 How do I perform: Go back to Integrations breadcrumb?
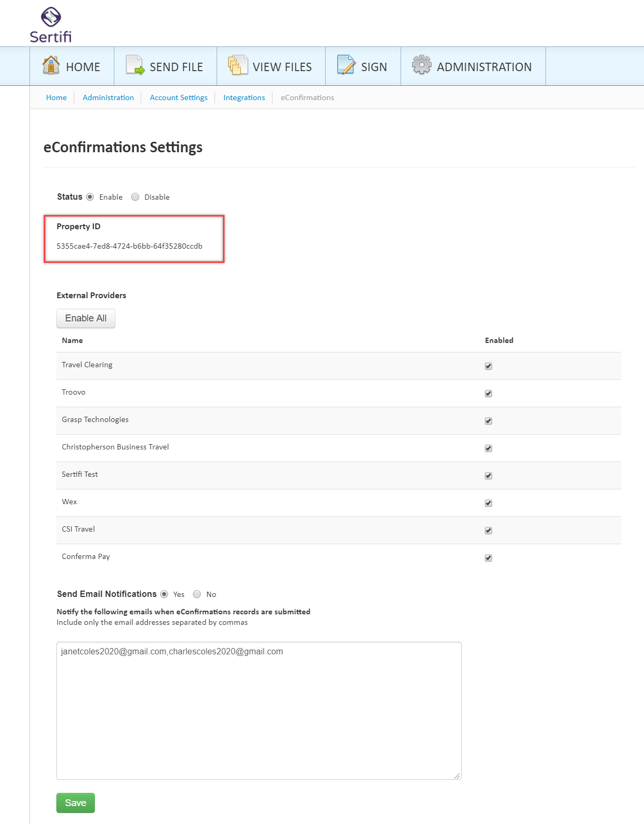coord(244,97)
